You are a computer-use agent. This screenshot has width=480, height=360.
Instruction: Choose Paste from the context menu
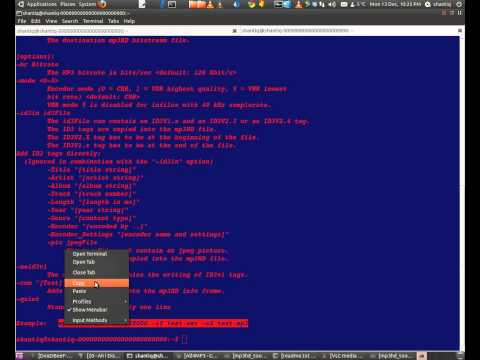click(x=96, y=291)
